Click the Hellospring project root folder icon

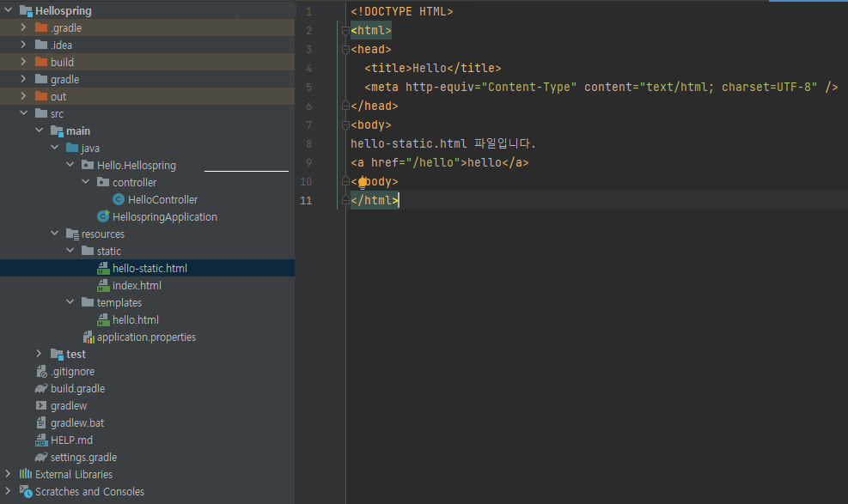pyautogui.click(x=26, y=11)
